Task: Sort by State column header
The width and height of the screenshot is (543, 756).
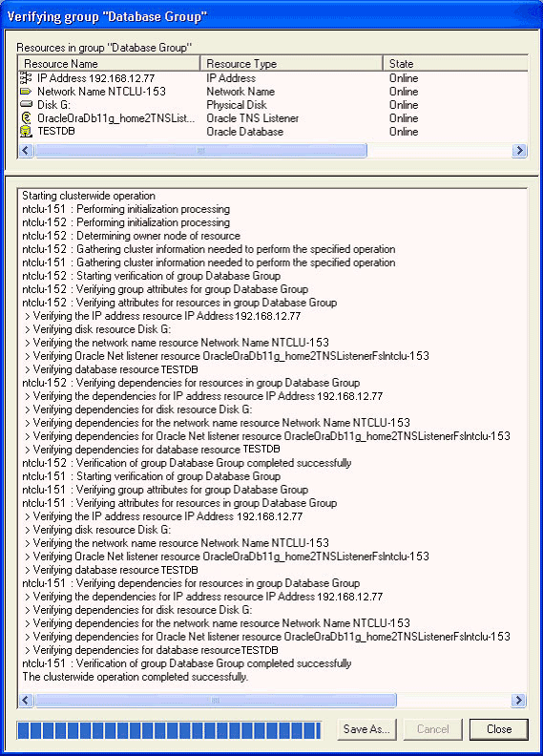Action: pos(455,63)
